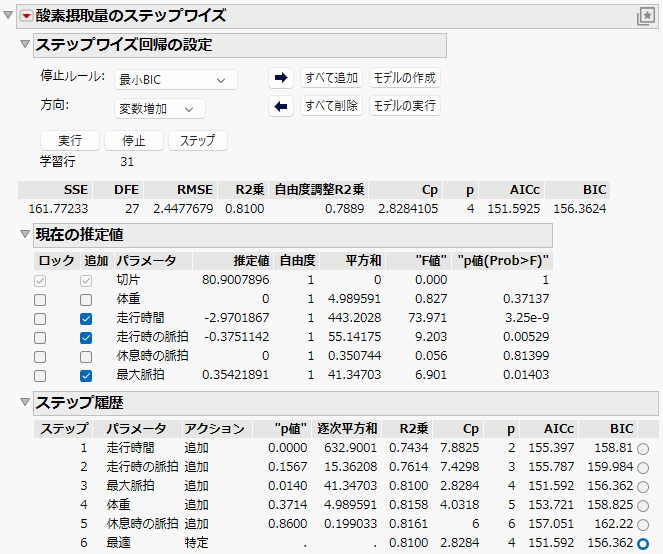Click the AICc value 151.5925 in summary

click(514, 208)
